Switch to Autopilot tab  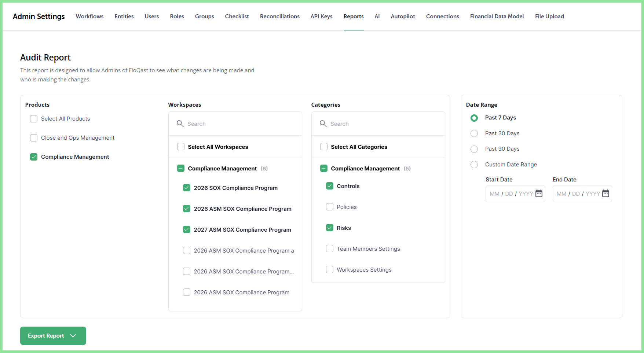click(x=403, y=16)
